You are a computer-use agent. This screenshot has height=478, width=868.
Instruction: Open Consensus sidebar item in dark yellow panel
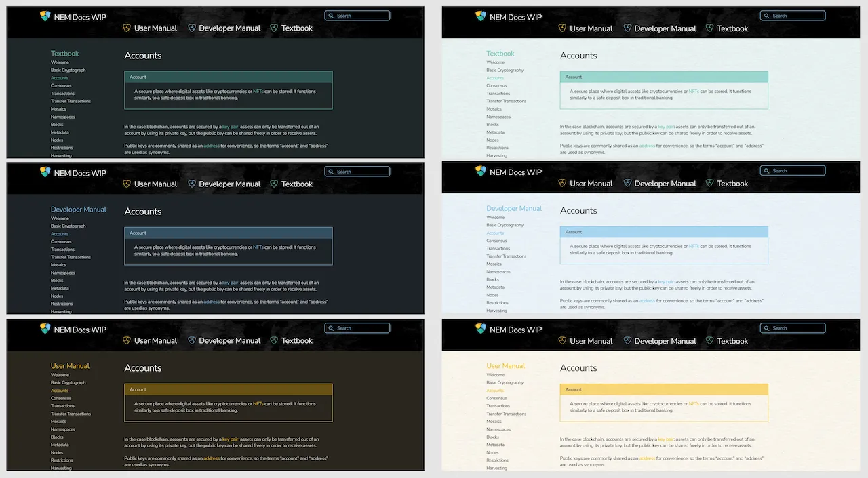click(x=61, y=398)
